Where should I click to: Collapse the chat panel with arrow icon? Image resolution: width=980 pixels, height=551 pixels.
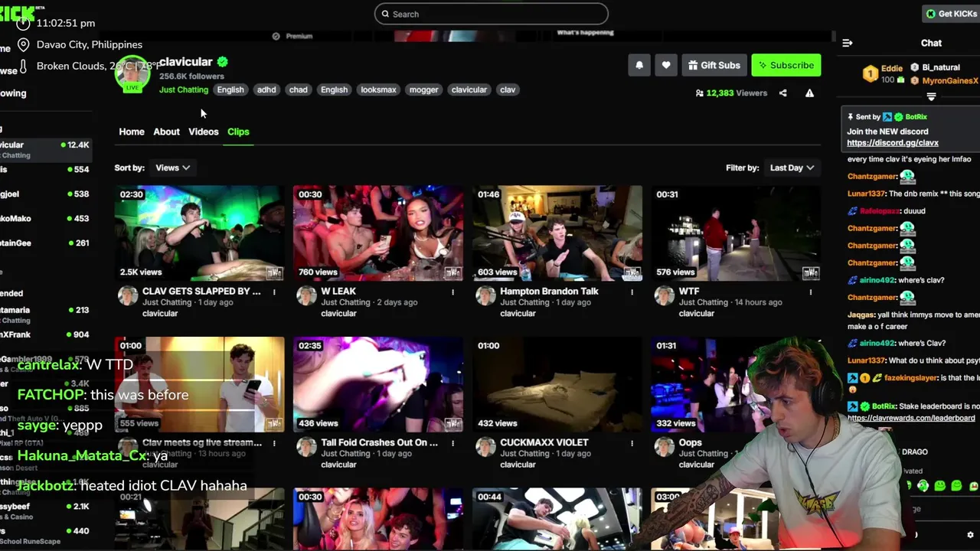tap(848, 43)
